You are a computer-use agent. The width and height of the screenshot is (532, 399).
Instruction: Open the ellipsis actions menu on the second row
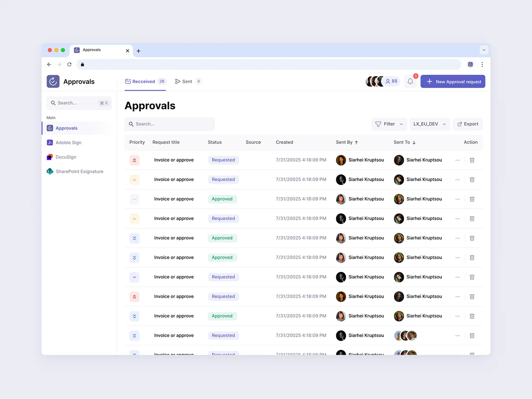(458, 180)
